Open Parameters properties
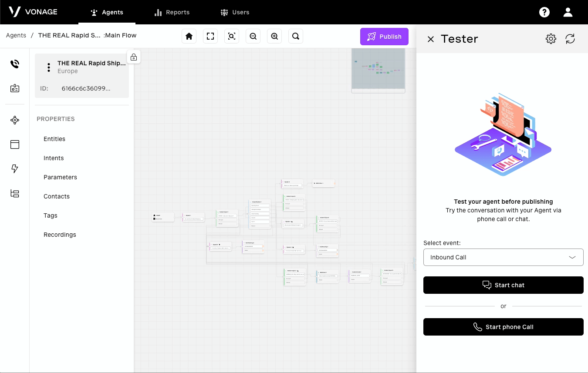The image size is (588, 373). click(x=60, y=177)
